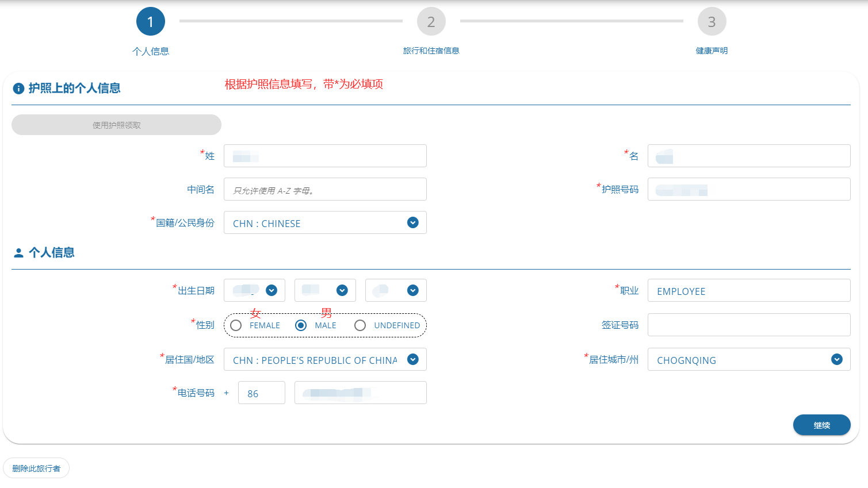Open the 健康声明 step label
Screen dimensions: 868x488
[712, 51]
